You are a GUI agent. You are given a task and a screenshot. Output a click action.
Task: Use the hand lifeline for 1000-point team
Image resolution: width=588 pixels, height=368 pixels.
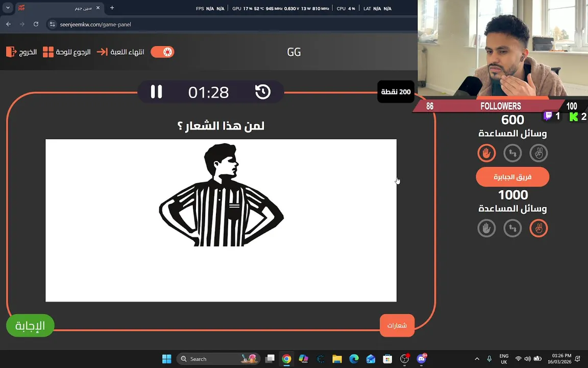tap(486, 228)
